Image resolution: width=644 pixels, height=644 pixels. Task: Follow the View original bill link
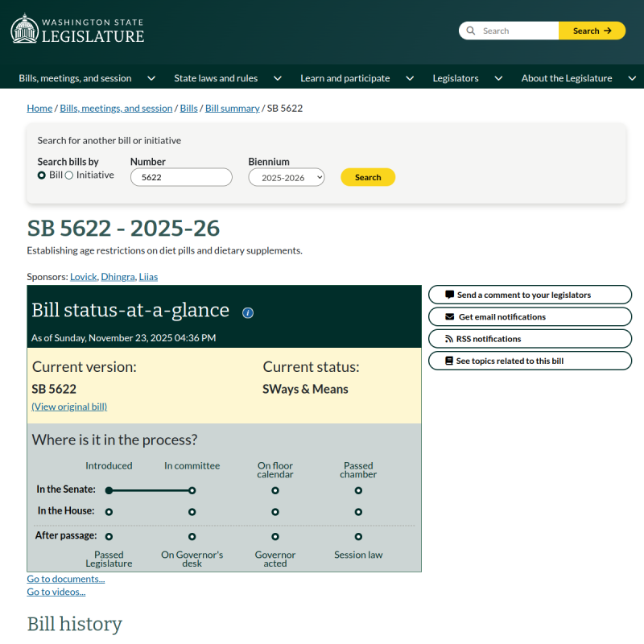click(68, 407)
